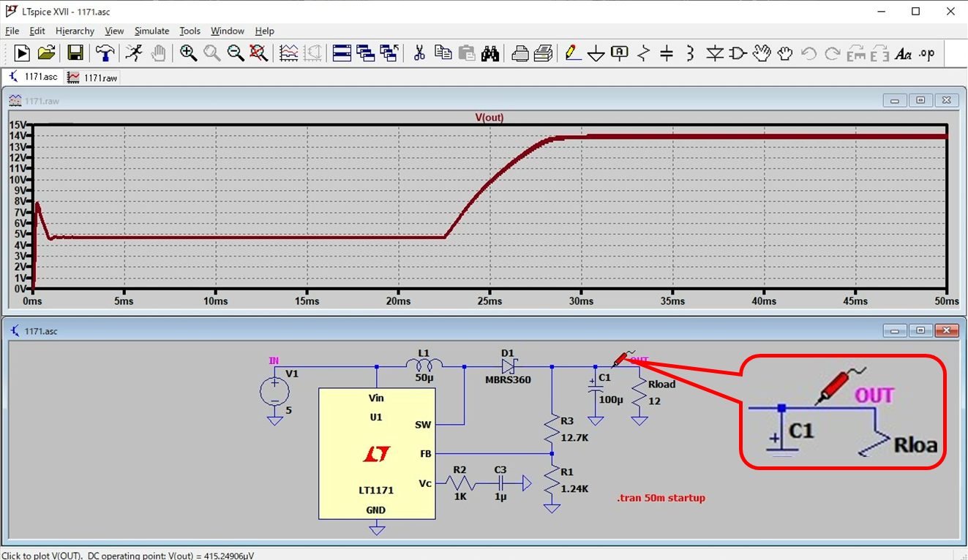Open the View menu
The width and height of the screenshot is (968, 560).
[114, 31]
